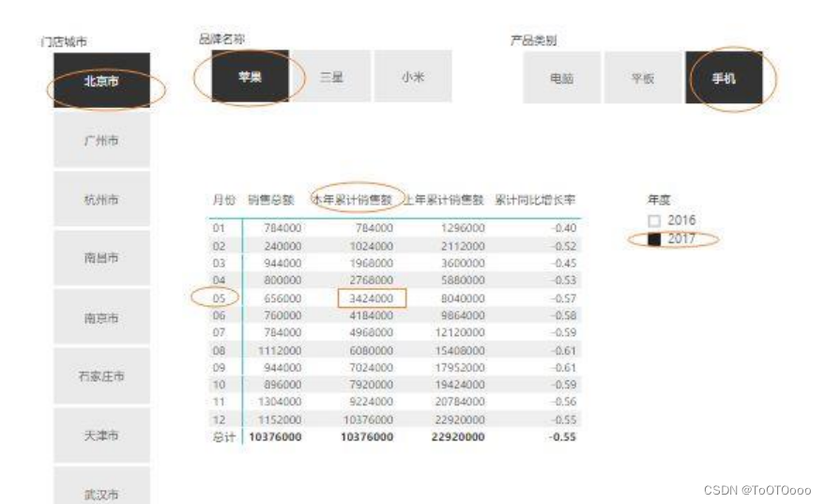The height and width of the screenshot is (504, 825).
Task: Filter by 广州市 city
Action: pyautogui.click(x=101, y=140)
